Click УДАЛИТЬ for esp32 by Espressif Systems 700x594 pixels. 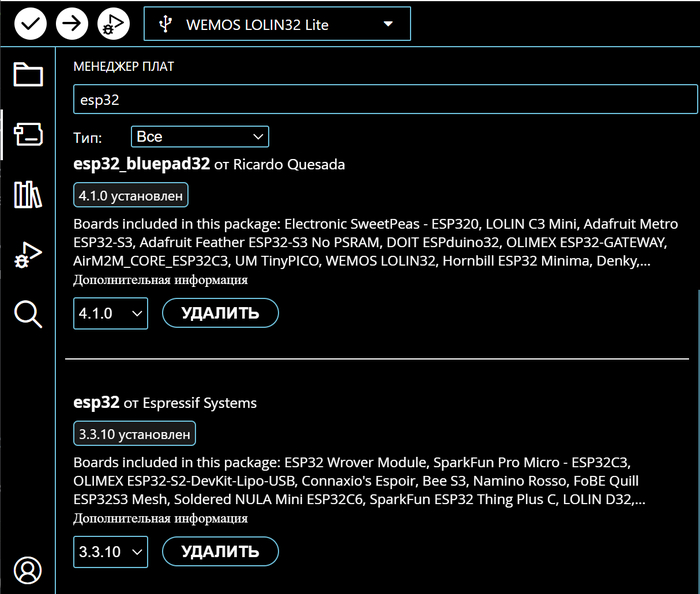point(220,552)
